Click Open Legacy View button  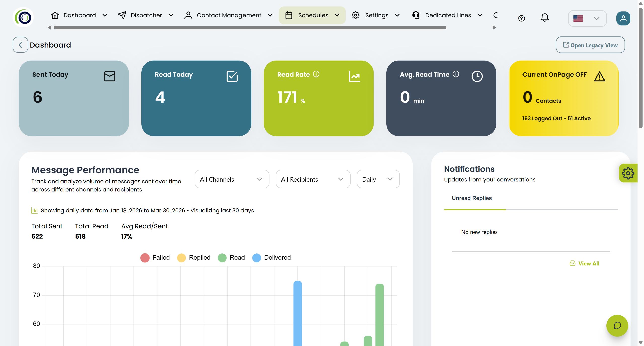click(590, 45)
